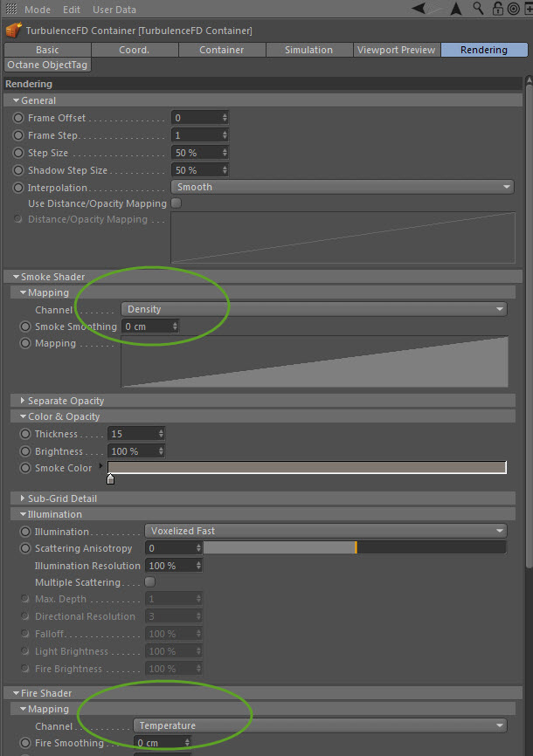This screenshot has height=756, width=533.
Task: Collapse the Color & Opacity section
Action: [23, 416]
